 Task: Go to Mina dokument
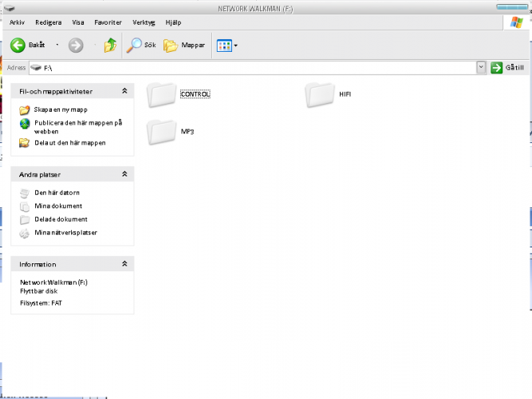coord(57,206)
